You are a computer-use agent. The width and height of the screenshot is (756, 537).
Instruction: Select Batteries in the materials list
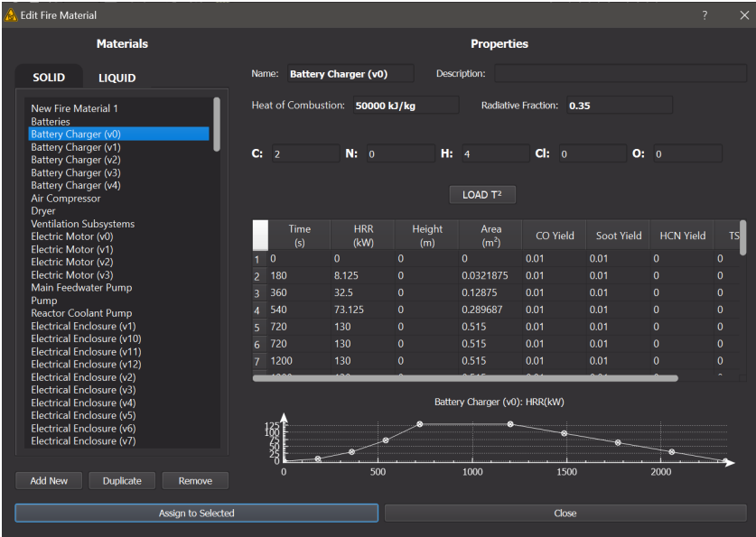coord(51,121)
